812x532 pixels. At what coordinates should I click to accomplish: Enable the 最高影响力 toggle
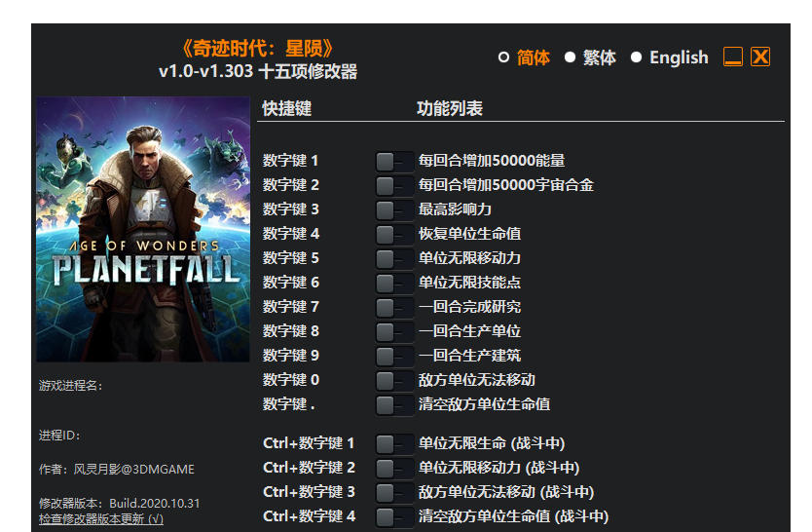coord(394,209)
